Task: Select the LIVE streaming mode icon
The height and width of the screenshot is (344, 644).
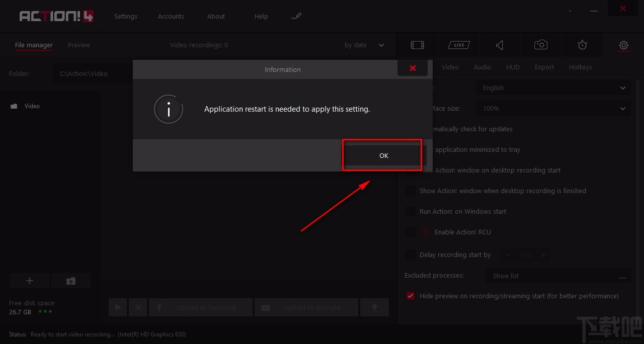Action: coord(459,45)
